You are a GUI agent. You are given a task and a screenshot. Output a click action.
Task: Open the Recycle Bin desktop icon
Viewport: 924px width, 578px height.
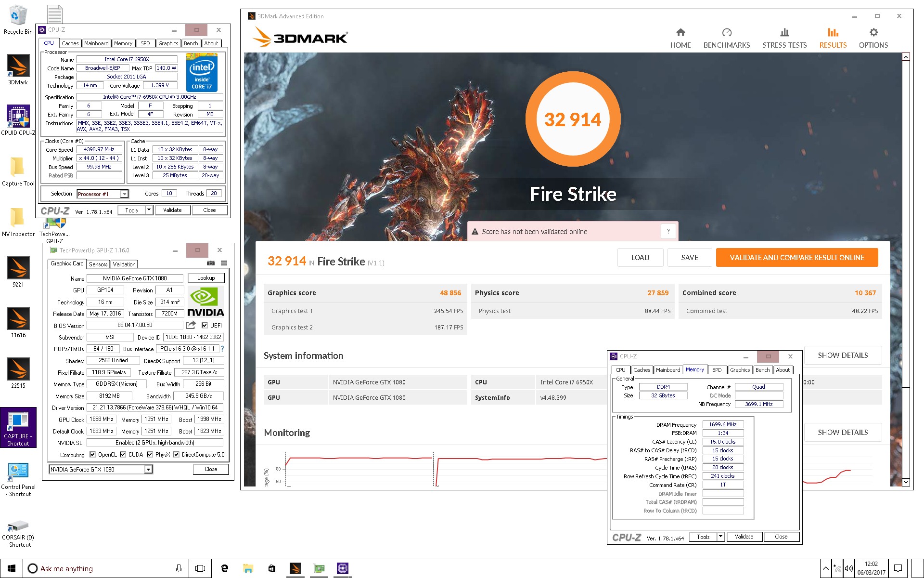[18, 19]
